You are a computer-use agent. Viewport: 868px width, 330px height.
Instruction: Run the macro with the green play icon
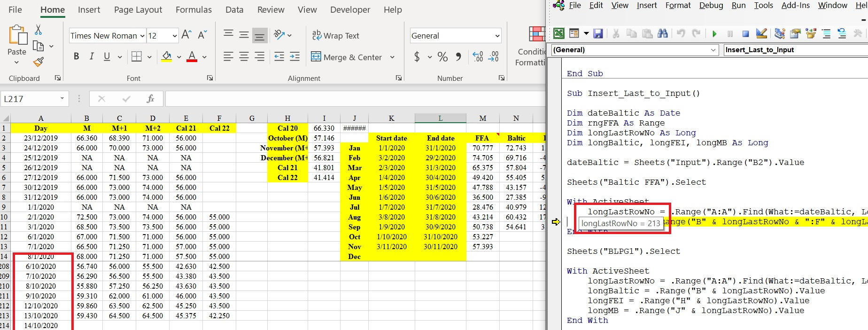click(714, 34)
